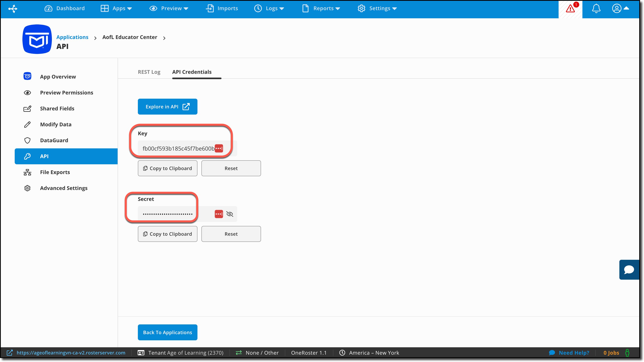Click the Logs clock icon
Viewport: 644px width, 362px height.
(x=258, y=9)
